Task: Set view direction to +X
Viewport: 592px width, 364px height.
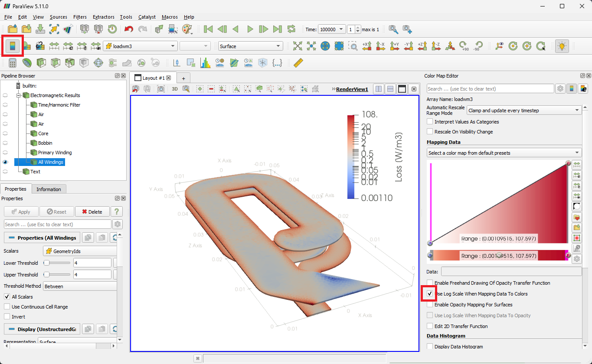Action: click(x=366, y=46)
